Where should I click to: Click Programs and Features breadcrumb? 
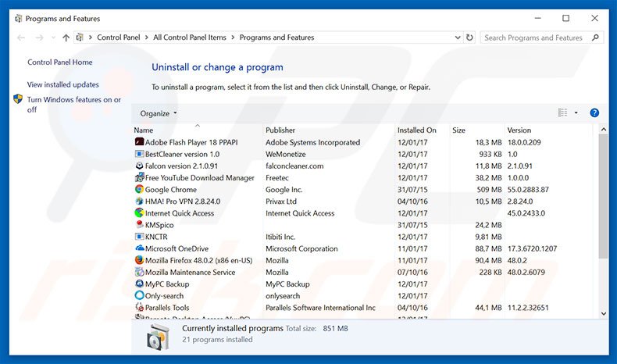click(276, 37)
